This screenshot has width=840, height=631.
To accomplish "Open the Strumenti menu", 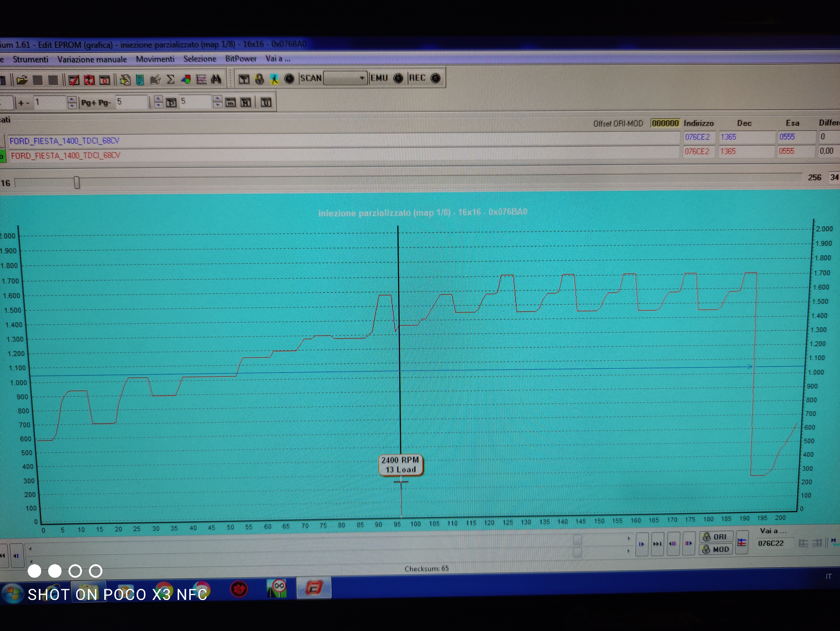I will [x=30, y=60].
